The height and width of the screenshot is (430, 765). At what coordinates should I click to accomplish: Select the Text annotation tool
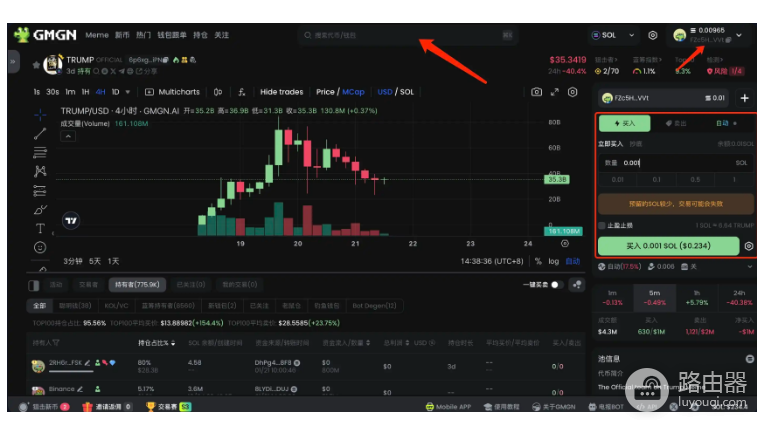pyautogui.click(x=40, y=228)
